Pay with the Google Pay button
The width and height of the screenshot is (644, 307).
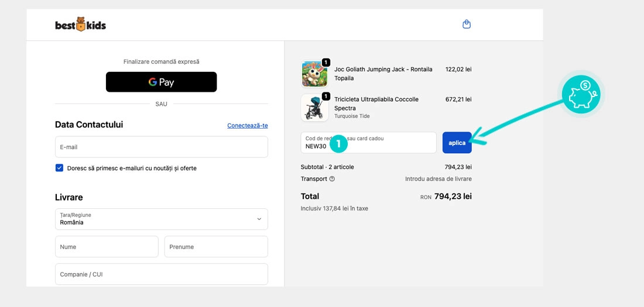tap(161, 82)
